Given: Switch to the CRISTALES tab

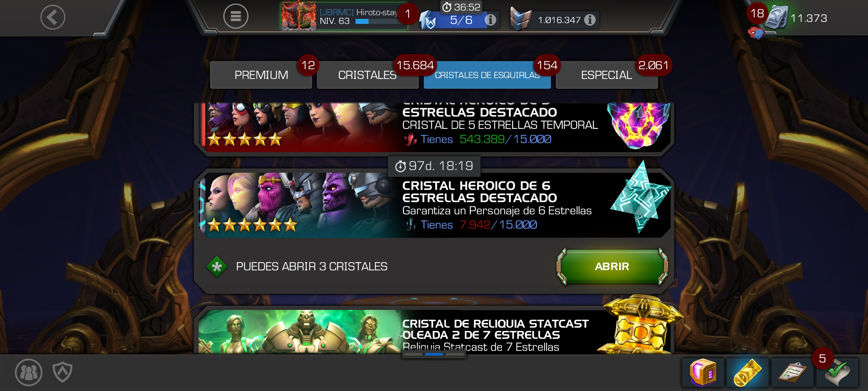Looking at the screenshot, I should coord(367,75).
